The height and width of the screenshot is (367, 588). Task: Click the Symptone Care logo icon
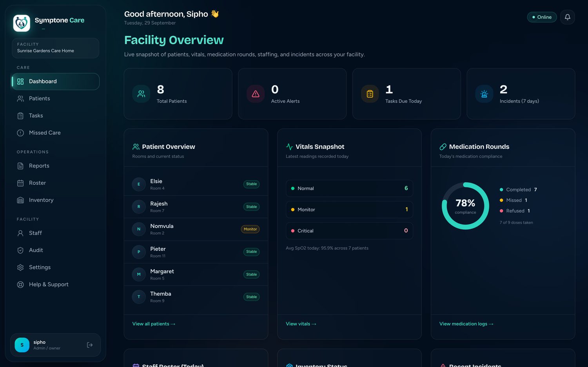pyautogui.click(x=22, y=23)
